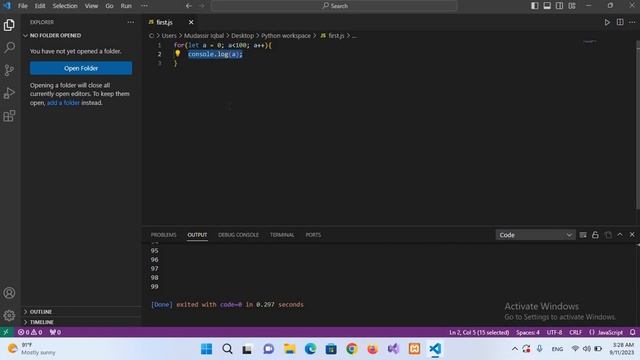This screenshot has width=640, height=360.
Task: Open the View menu
Action: pos(91,6)
